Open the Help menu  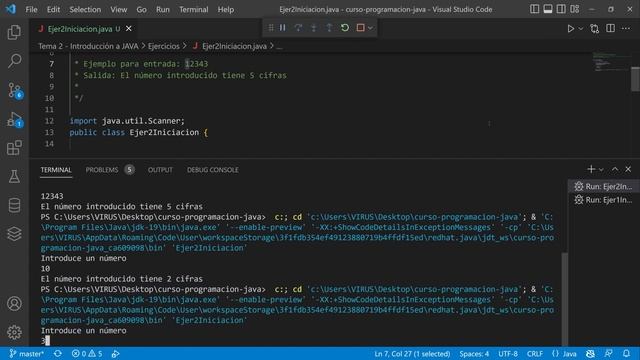coord(226,9)
